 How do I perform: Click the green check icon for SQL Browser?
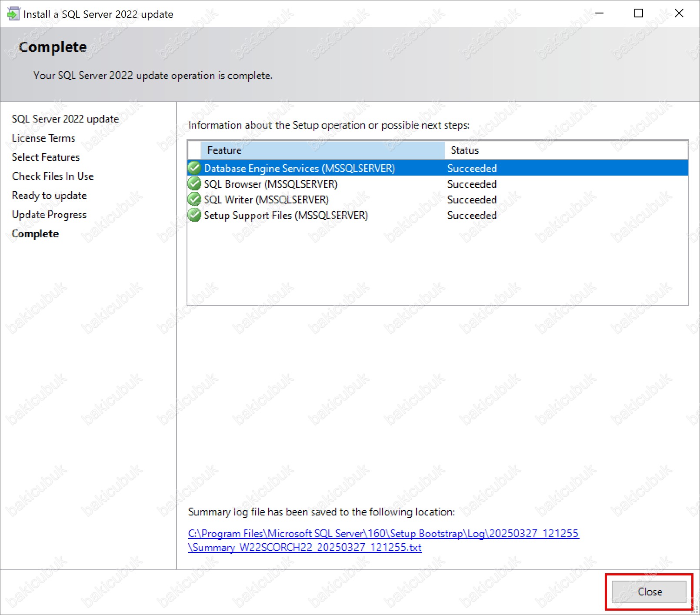tap(194, 183)
